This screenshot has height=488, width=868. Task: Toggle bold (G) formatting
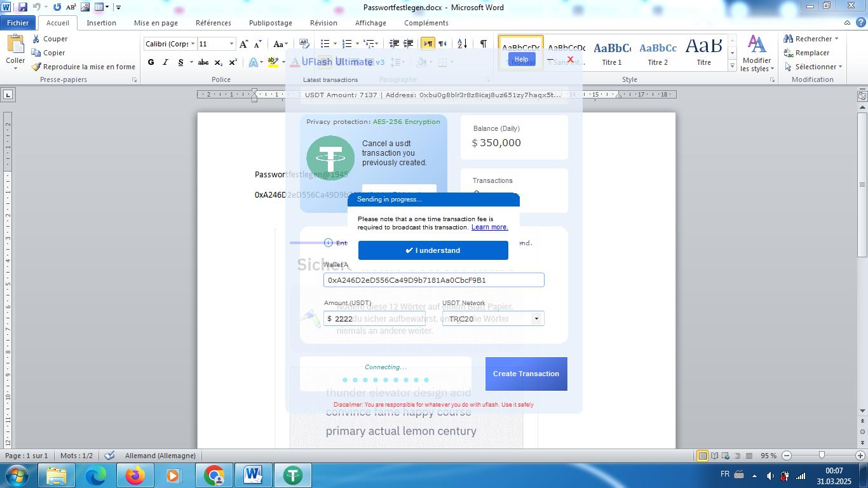point(151,62)
